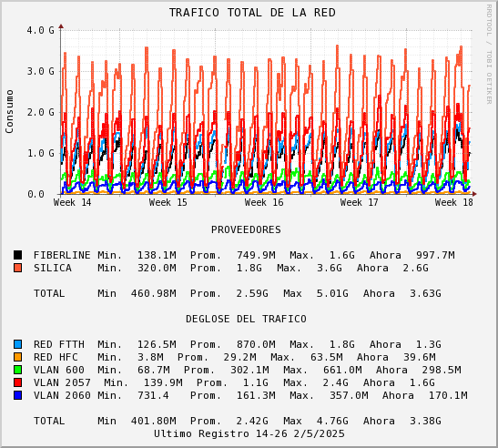
Task: Click the Consumo vertical axis label
Action: pos(9,111)
